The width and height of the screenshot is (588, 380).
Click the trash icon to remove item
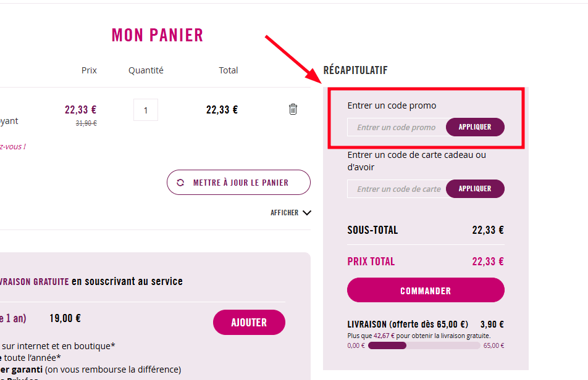tap(293, 109)
